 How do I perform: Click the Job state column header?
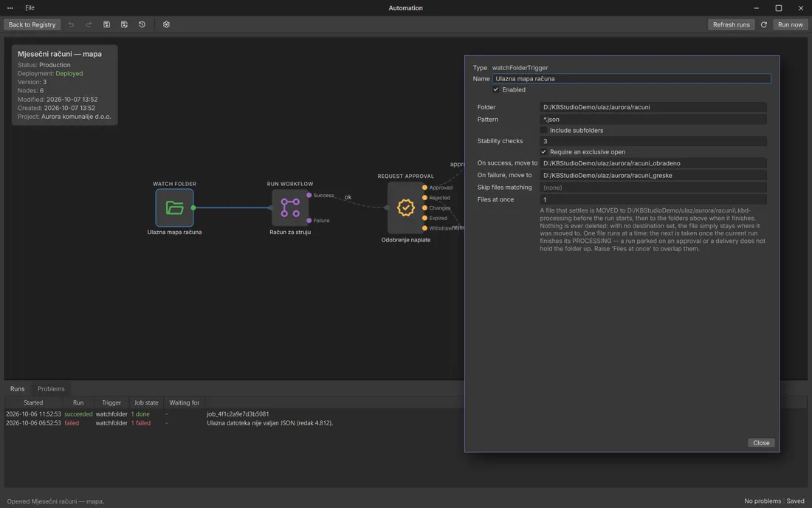coord(146,402)
